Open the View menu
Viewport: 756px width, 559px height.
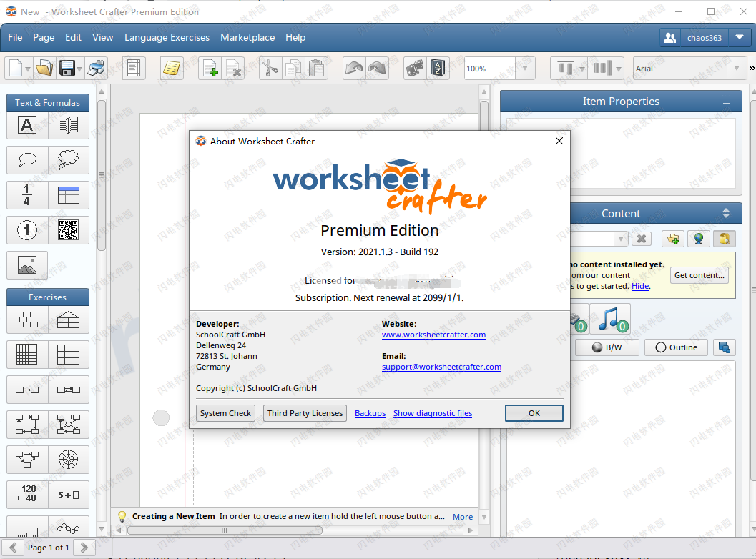click(x=103, y=38)
